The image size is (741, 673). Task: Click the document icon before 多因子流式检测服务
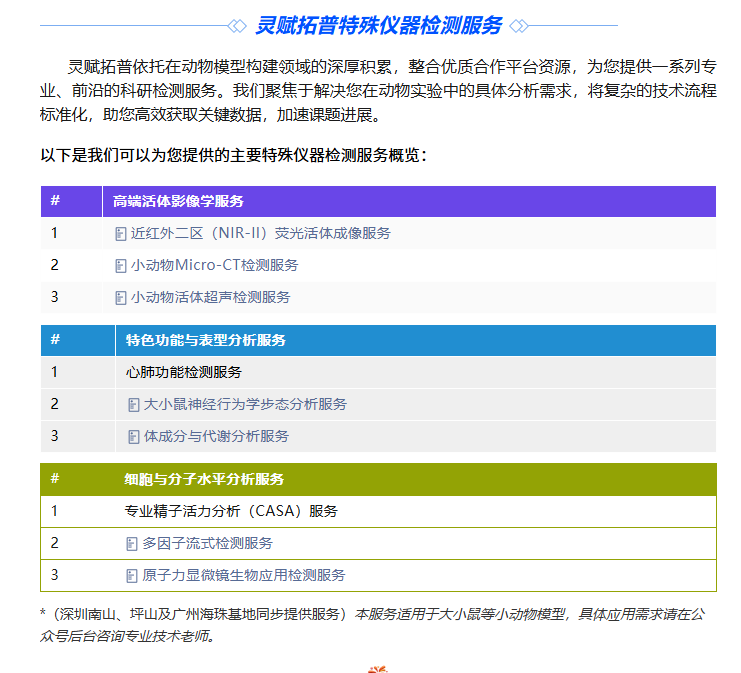(x=131, y=544)
